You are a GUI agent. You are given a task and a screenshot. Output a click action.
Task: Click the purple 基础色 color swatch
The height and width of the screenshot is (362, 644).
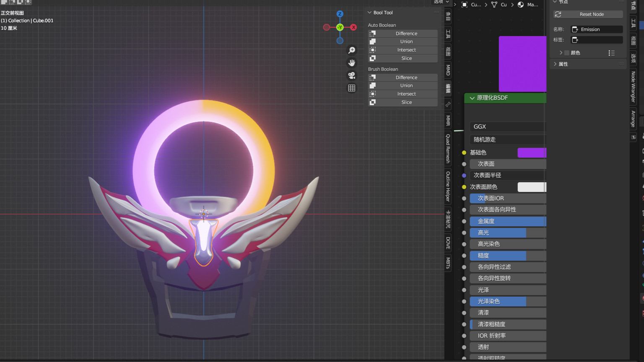point(532,153)
